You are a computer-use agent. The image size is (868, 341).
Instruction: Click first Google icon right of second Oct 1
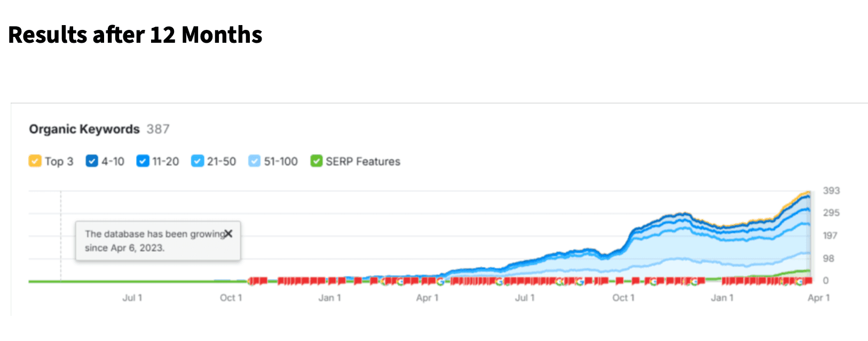pyautogui.click(x=654, y=281)
